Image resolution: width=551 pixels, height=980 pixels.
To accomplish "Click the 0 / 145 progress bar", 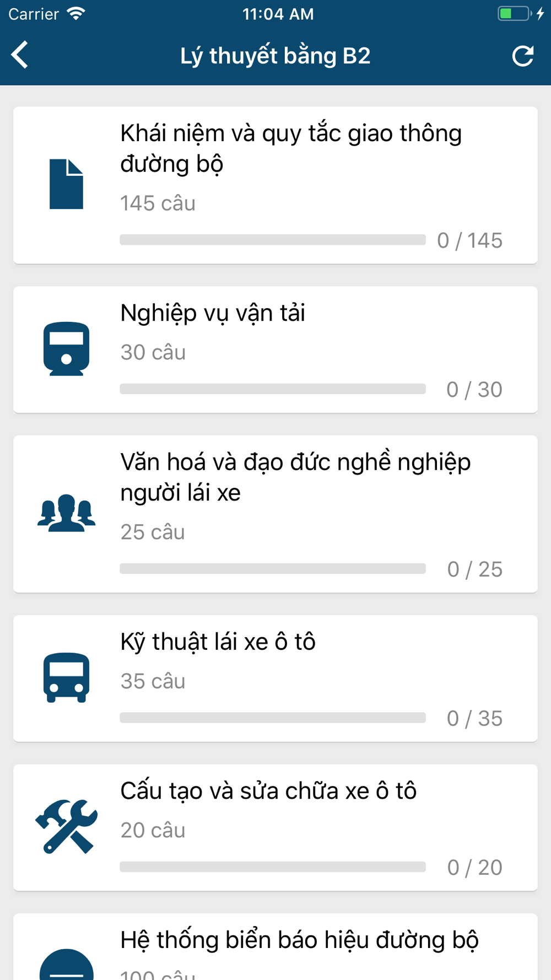I will [x=273, y=240].
